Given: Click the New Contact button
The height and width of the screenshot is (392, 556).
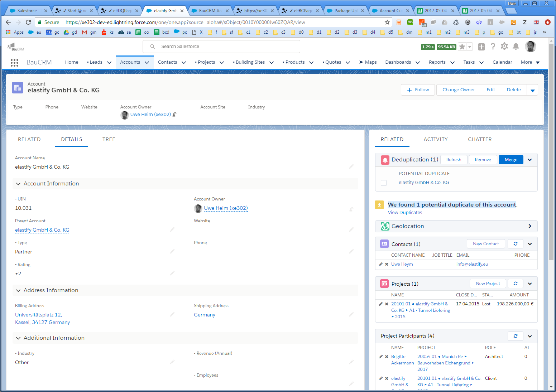Looking at the screenshot, I should tap(486, 244).
